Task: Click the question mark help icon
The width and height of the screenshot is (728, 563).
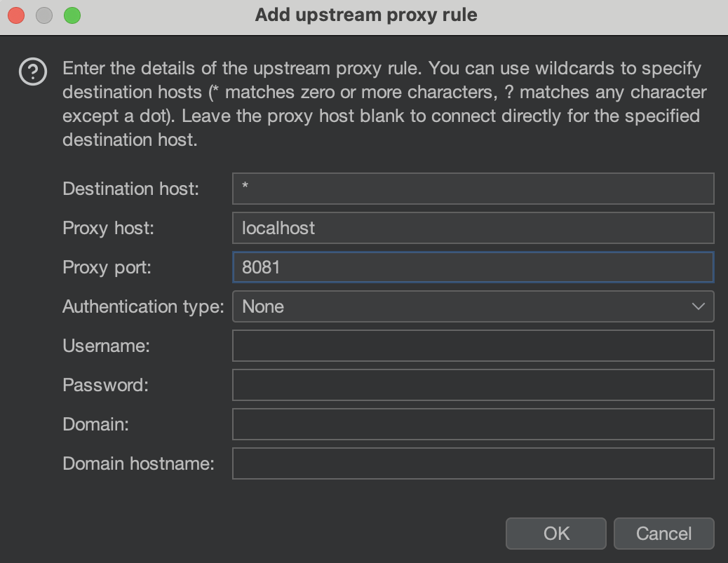Action: pyautogui.click(x=33, y=72)
